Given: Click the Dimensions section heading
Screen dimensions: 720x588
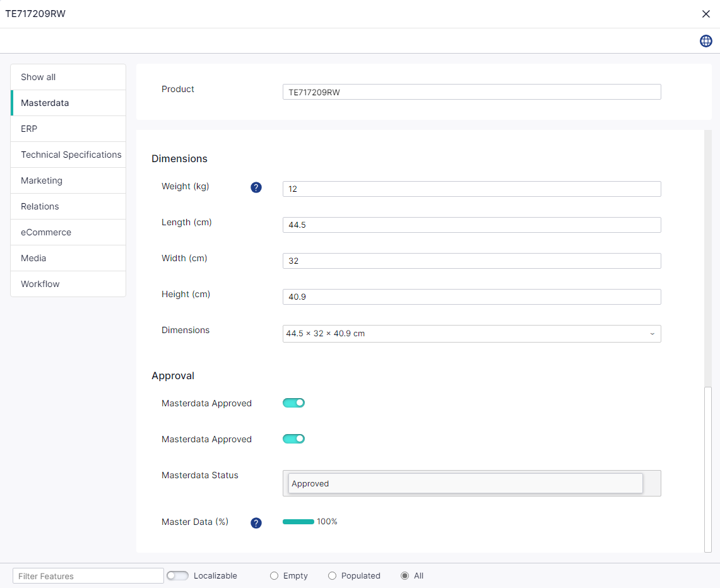Looking at the screenshot, I should [179, 159].
